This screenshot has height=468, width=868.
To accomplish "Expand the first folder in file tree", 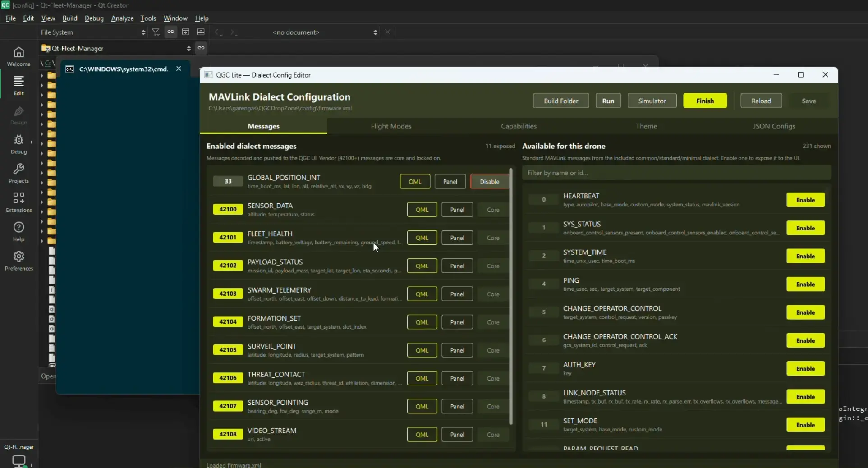I will (42, 75).
